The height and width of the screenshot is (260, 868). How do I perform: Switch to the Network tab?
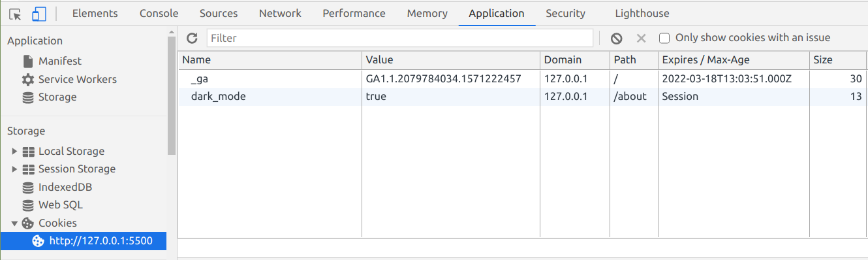(280, 13)
